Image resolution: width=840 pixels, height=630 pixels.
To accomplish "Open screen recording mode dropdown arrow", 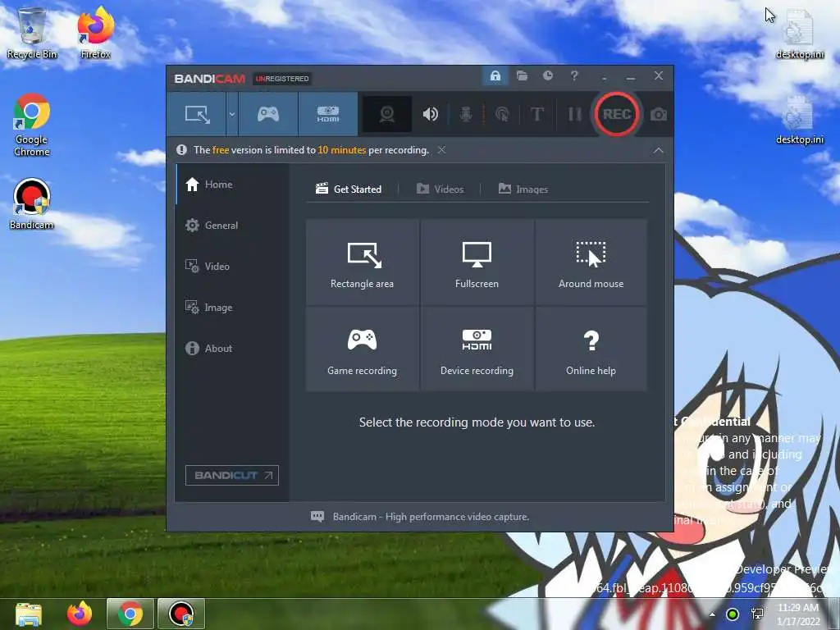I will point(232,114).
